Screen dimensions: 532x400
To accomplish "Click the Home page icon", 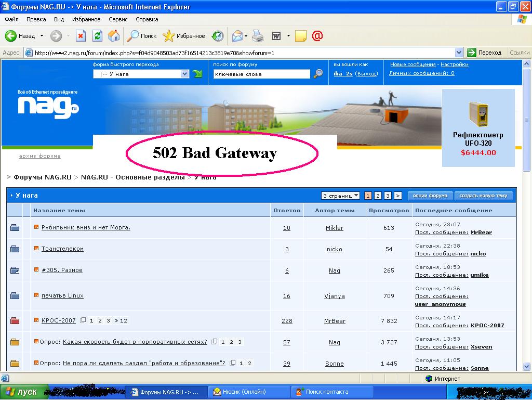I will [114, 36].
